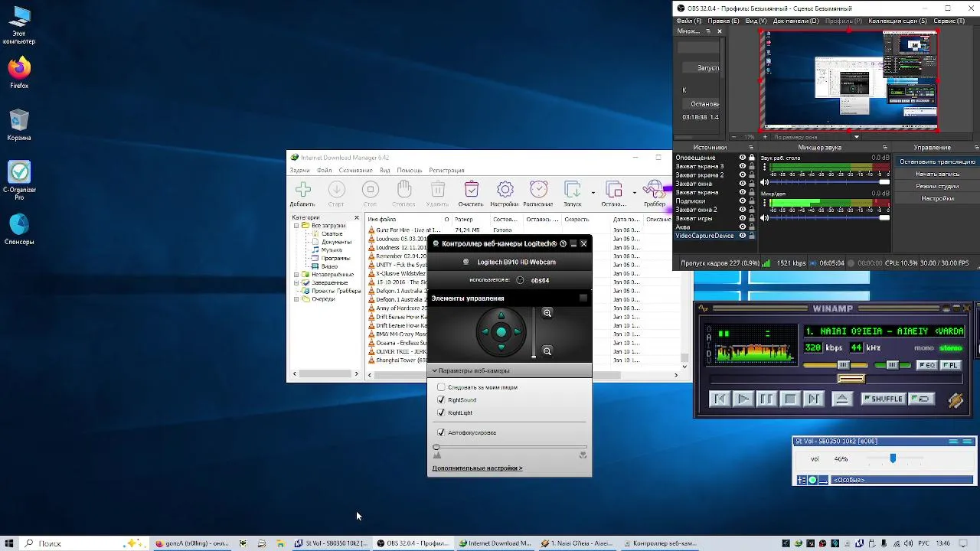
Task: Pan webcam right with the right arrow
Action: (518, 332)
